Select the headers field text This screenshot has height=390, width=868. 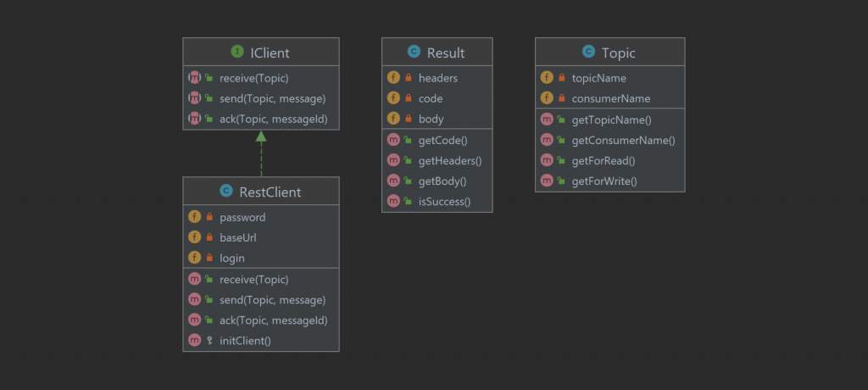[x=438, y=78]
